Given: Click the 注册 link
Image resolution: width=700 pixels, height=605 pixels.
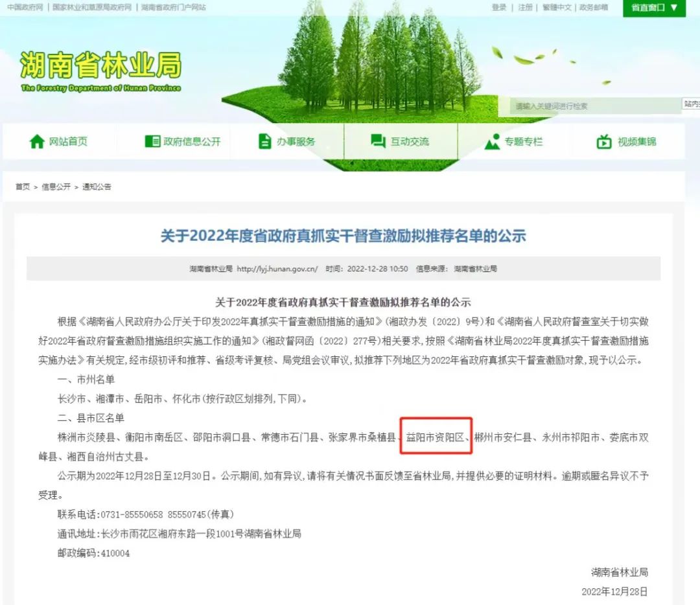Looking at the screenshot, I should [525, 8].
